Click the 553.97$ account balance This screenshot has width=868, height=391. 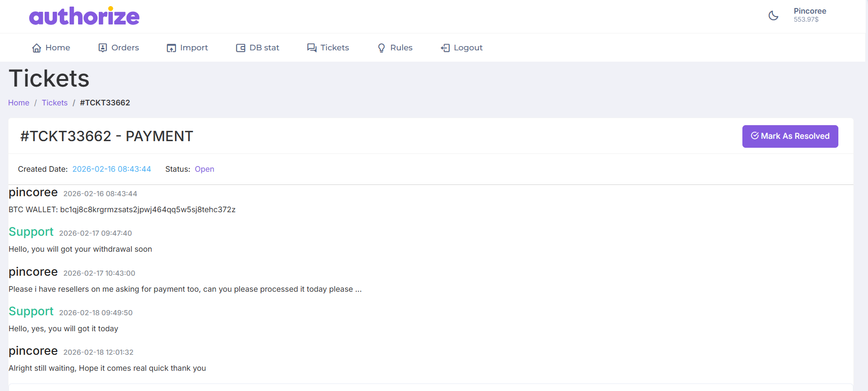click(806, 20)
